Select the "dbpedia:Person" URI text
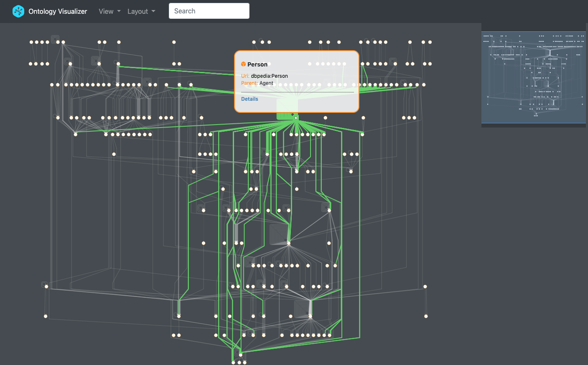 coord(270,76)
